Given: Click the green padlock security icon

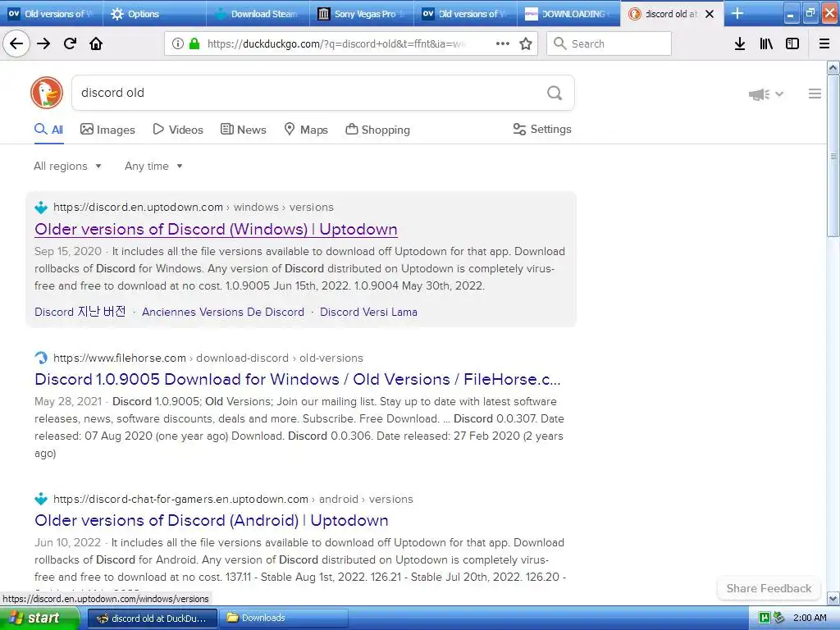Looking at the screenshot, I should coord(194,43).
